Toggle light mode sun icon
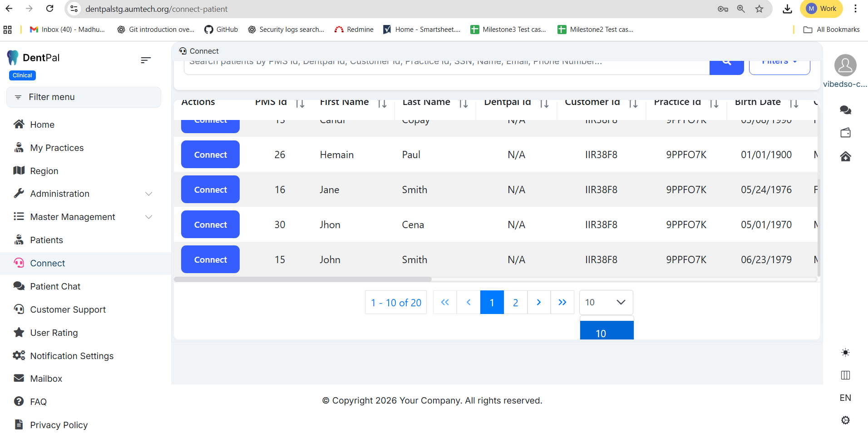This screenshot has height=439, width=868. [845, 353]
